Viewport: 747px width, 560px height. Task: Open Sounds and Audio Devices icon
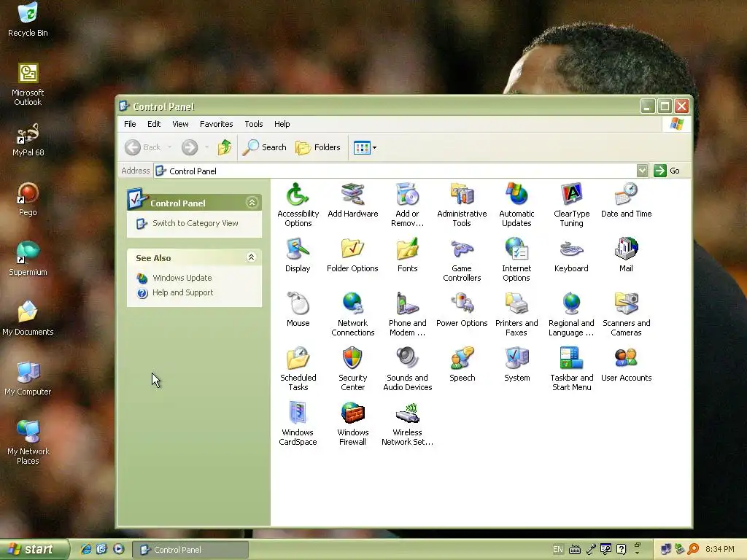point(407,369)
